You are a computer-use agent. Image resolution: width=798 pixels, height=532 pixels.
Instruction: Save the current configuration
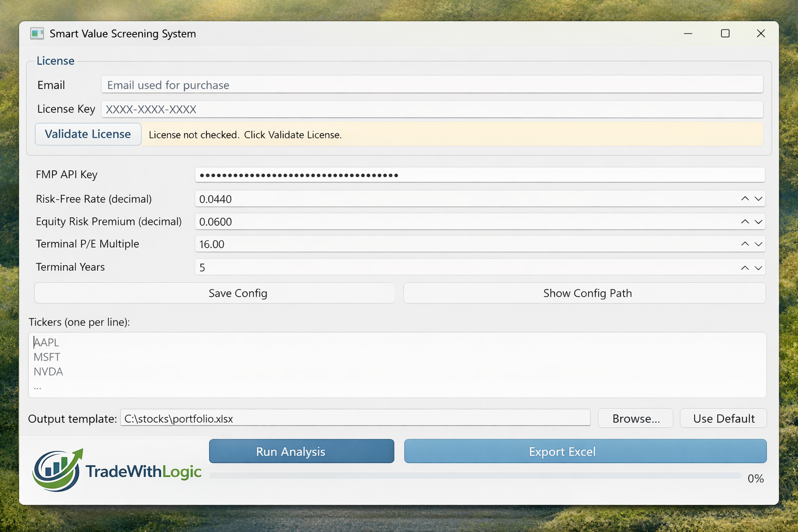click(x=214, y=292)
